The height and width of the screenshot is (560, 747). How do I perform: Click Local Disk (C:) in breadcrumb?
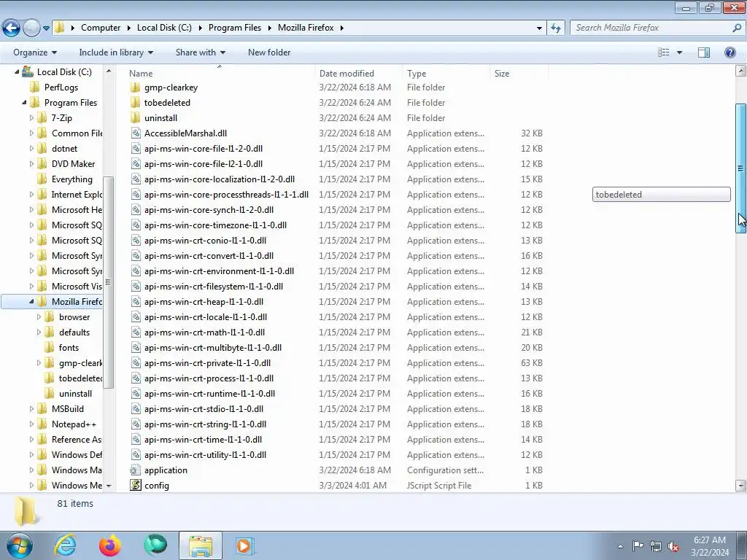tap(164, 28)
